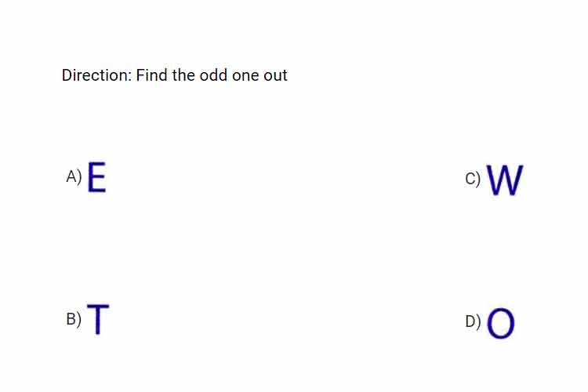The width and height of the screenshot is (588, 392).
Task: Select the B) option label
Action: pyautogui.click(x=74, y=319)
